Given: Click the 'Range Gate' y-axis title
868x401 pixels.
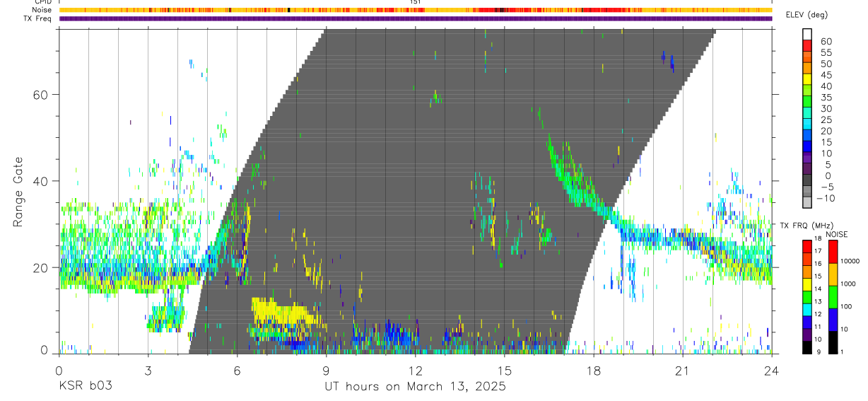Looking at the screenshot, I should 19,191.
